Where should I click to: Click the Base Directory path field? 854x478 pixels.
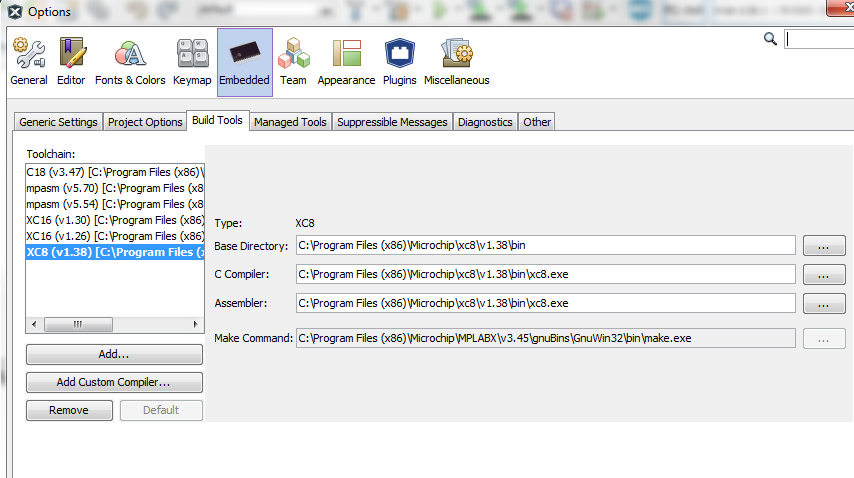(546, 245)
